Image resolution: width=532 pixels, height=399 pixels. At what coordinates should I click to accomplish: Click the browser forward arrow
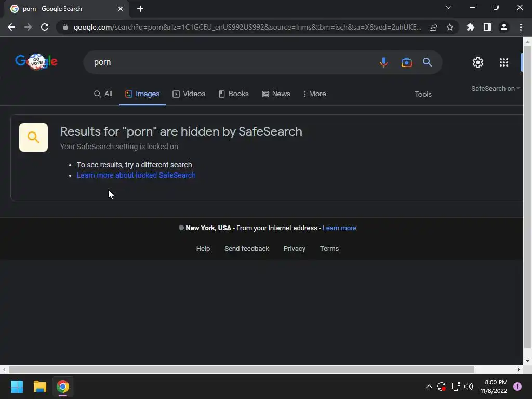point(28,27)
